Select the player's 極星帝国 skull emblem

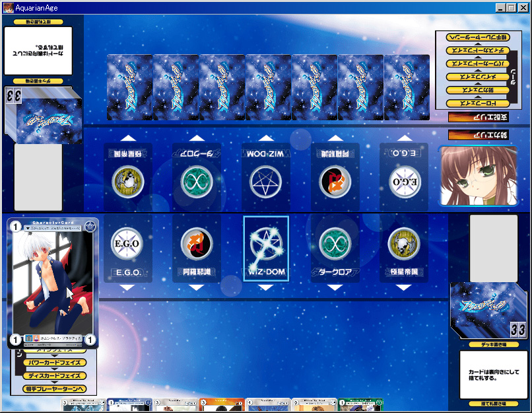pos(404,244)
